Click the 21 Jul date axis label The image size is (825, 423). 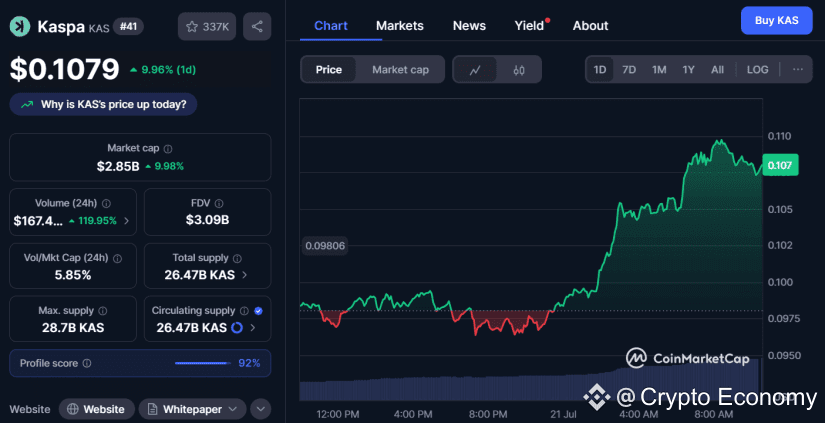click(x=563, y=414)
